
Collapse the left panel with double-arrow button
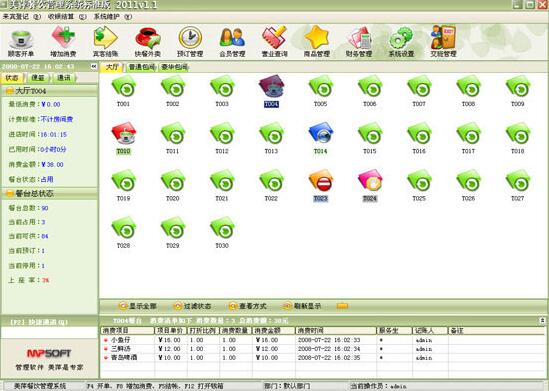pyautogui.click(x=94, y=66)
